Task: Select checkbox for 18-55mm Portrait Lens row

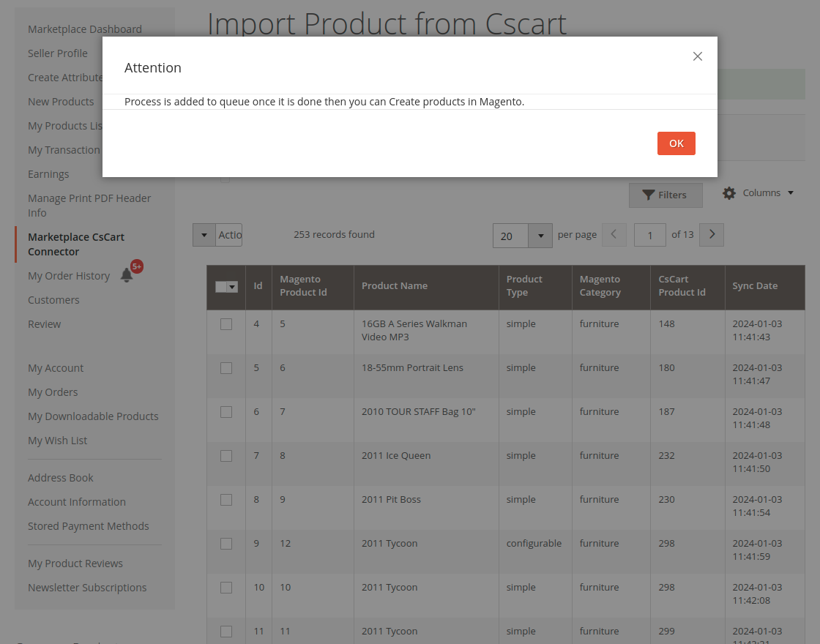Action: click(x=226, y=368)
